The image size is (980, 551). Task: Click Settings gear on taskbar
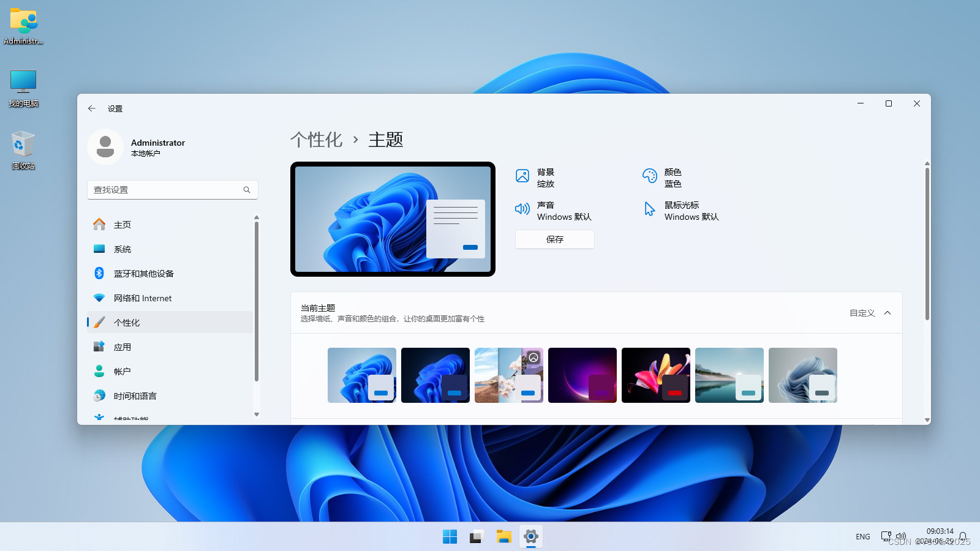coord(531,537)
